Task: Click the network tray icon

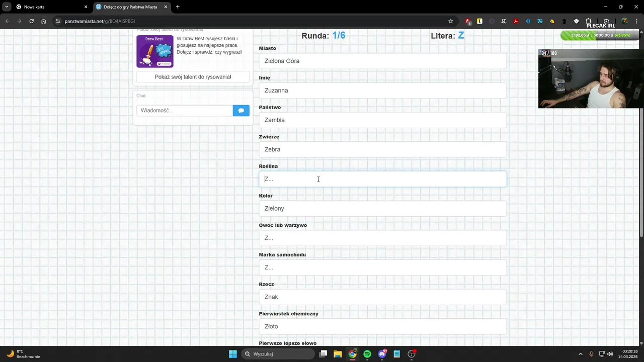Action: 602,354
